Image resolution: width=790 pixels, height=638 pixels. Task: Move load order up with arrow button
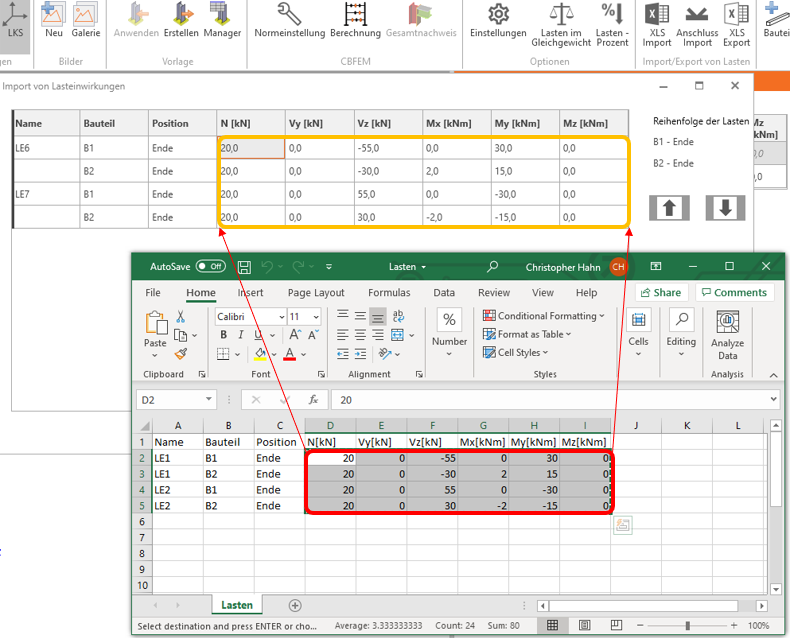(x=669, y=208)
